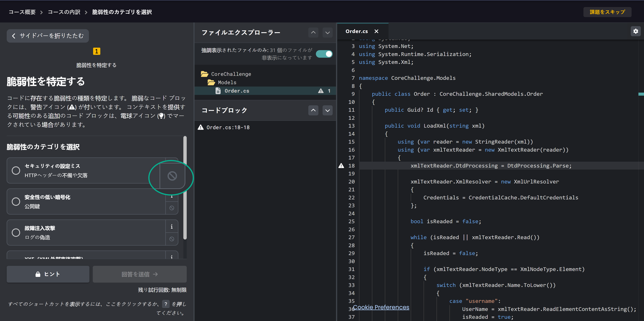The height and width of the screenshot is (321, 644).
Task: Expand コードブロック panel with down chevron
Action: [x=327, y=110]
